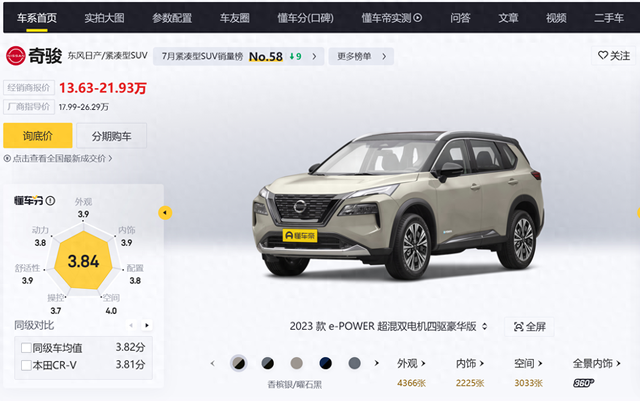Click the Nissan brand logo icon
The image size is (640, 401).
tap(16, 56)
